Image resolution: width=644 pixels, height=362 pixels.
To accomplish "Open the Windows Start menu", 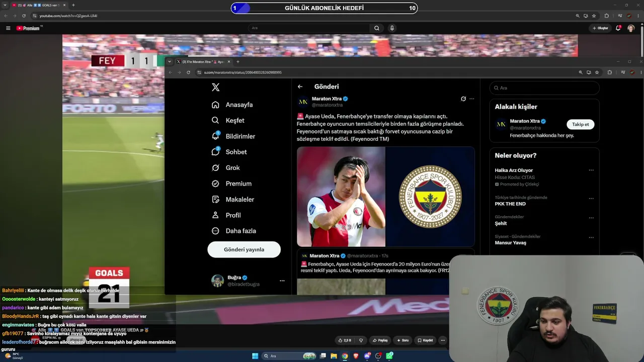I will pyautogui.click(x=255, y=356).
